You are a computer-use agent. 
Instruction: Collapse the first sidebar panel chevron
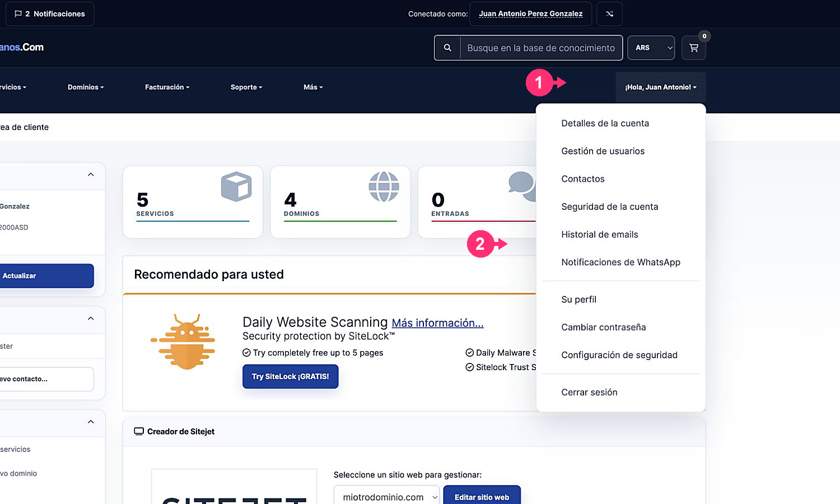tap(91, 175)
